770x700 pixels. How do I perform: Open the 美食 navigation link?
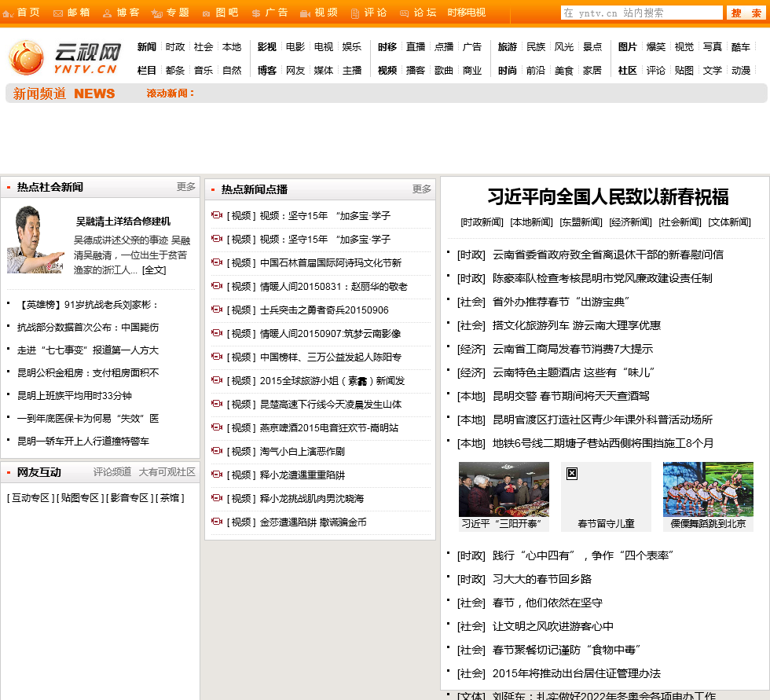click(564, 71)
